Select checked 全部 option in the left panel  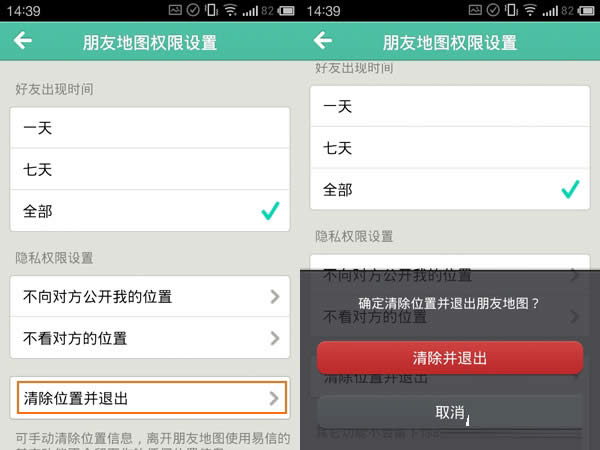click(150, 211)
